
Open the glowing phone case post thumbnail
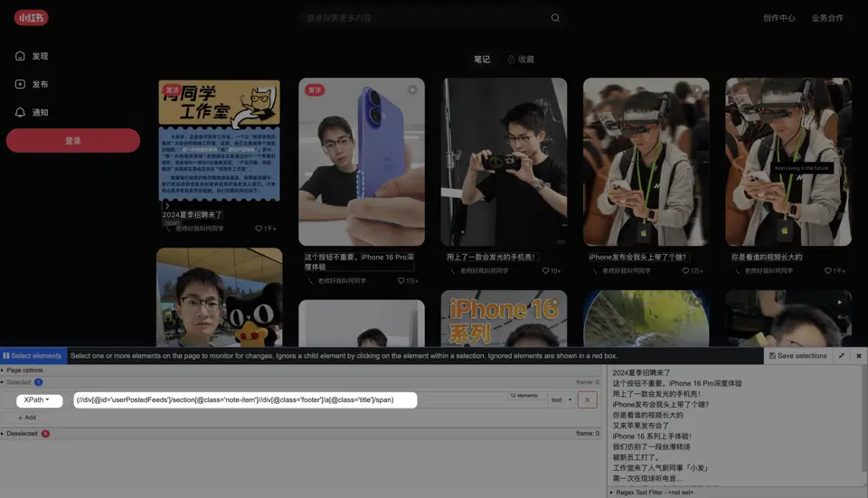504,162
